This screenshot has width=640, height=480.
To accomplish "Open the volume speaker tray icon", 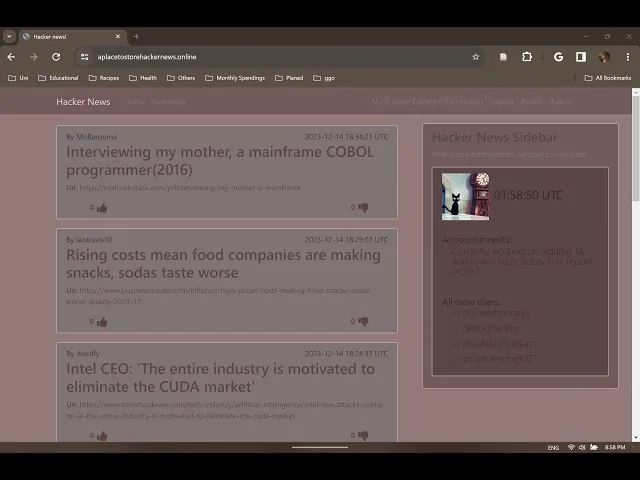I will (x=582, y=447).
